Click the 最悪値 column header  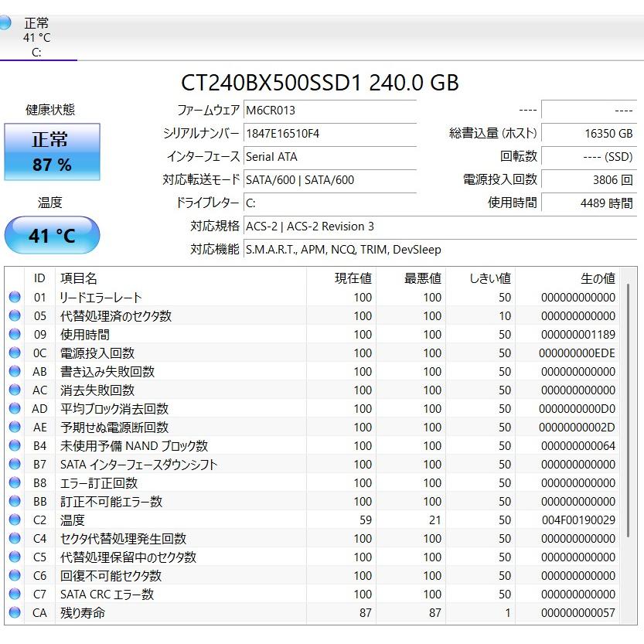[x=411, y=278]
